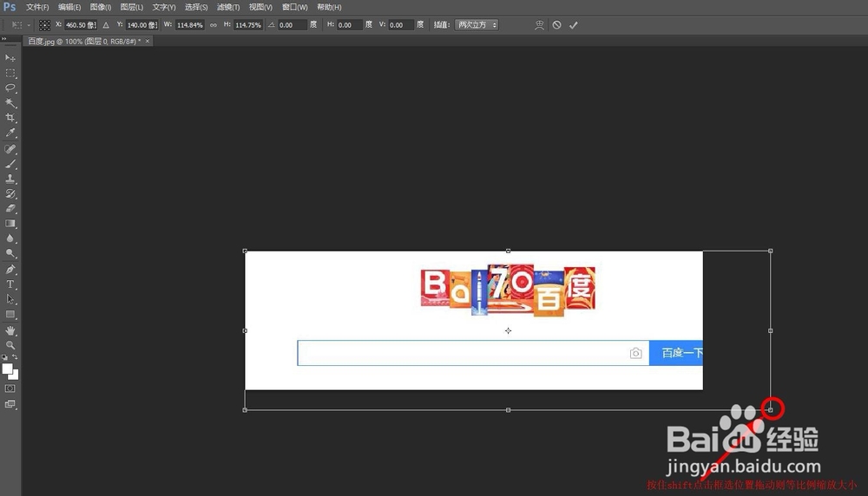
Task: Swap foreground and background colors
Action: point(15,357)
